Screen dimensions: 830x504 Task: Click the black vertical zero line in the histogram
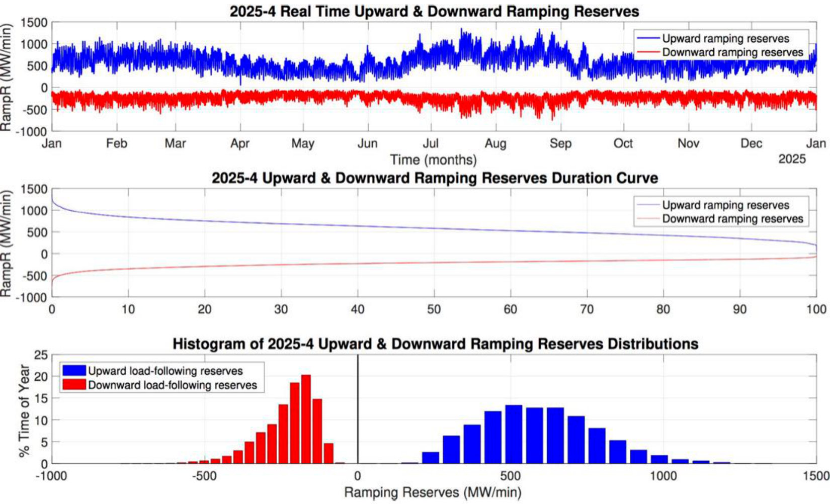click(358, 409)
